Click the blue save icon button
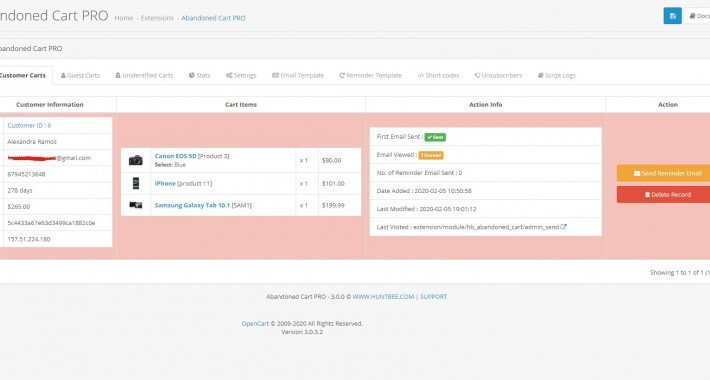Viewport: 710px width, 380px height. click(x=672, y=16)
